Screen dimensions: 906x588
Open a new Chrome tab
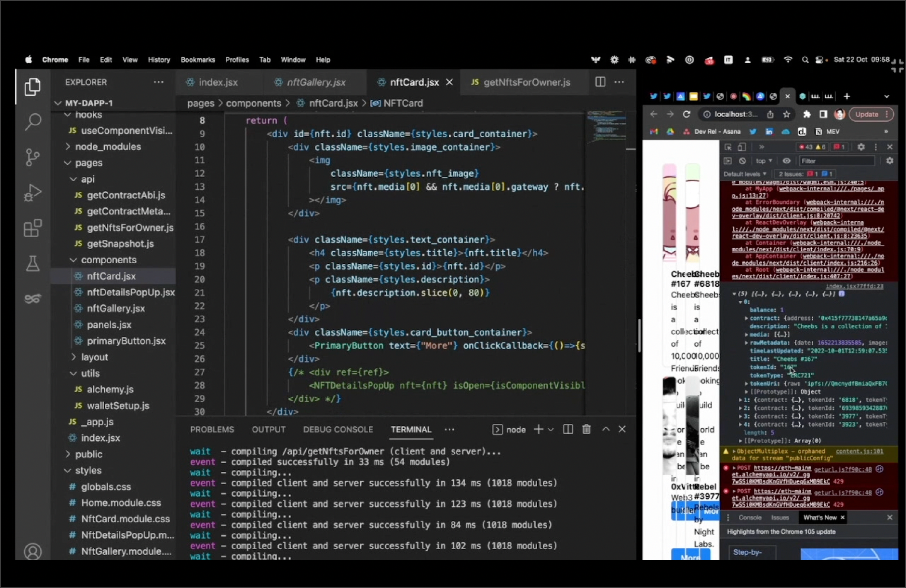(847, 96)
